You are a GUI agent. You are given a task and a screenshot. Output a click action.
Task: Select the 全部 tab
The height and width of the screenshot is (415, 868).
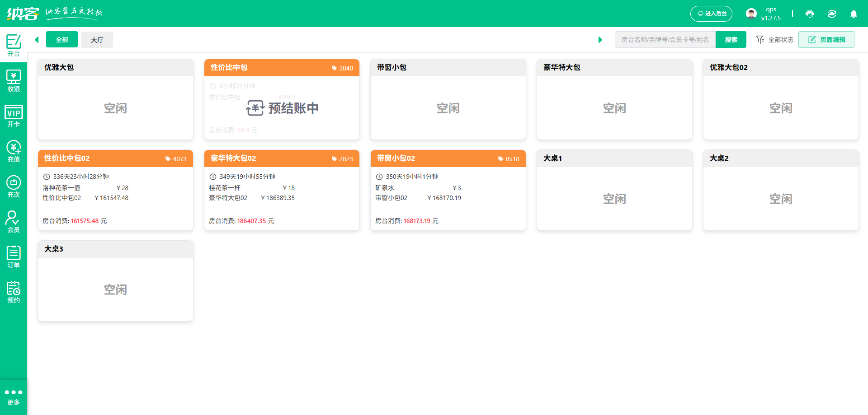tap(61, 39)
